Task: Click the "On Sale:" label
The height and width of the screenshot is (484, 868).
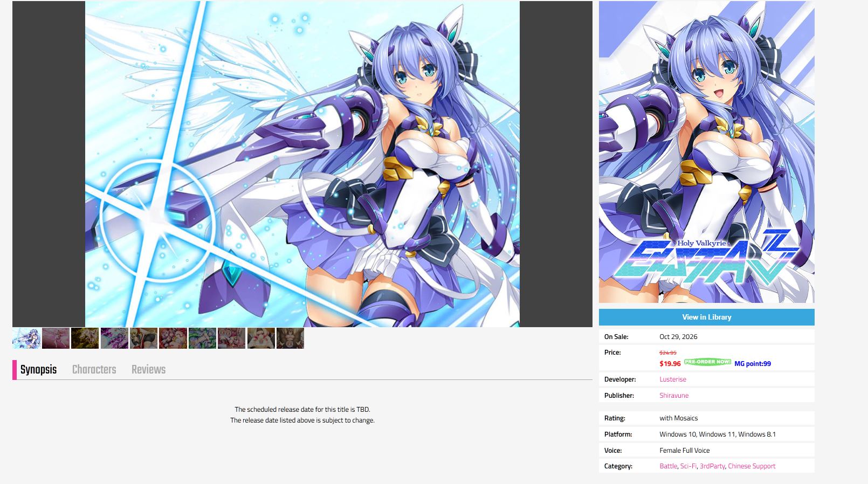Action: (x=616, y=336)
